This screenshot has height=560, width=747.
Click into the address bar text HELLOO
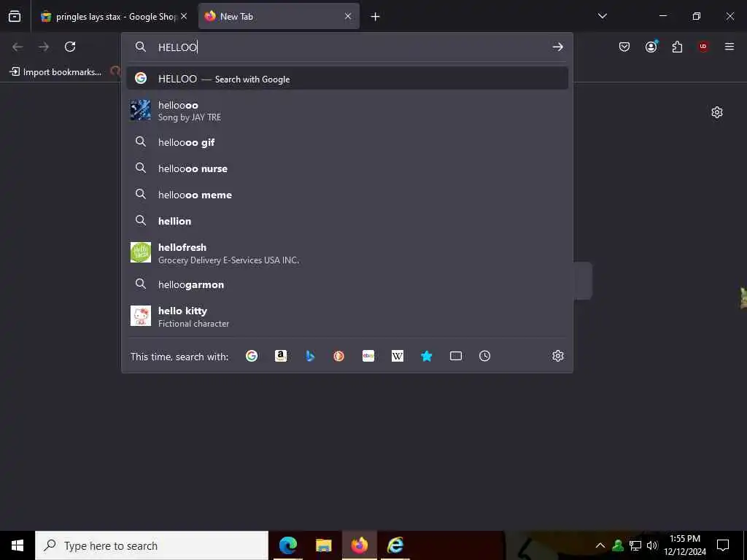177,47
